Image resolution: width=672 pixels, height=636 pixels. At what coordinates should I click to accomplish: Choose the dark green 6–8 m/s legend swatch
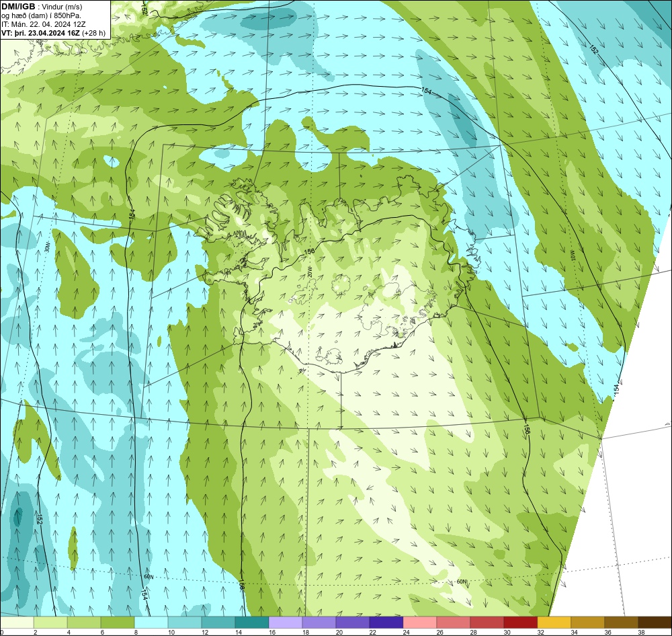pyautogui.click(x=118, y=623)
